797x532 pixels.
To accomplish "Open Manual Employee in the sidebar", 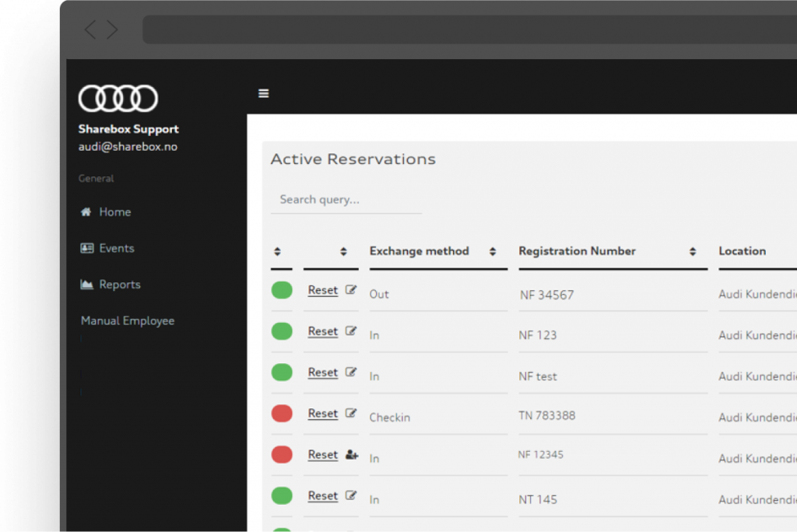I will coord(128,320).
